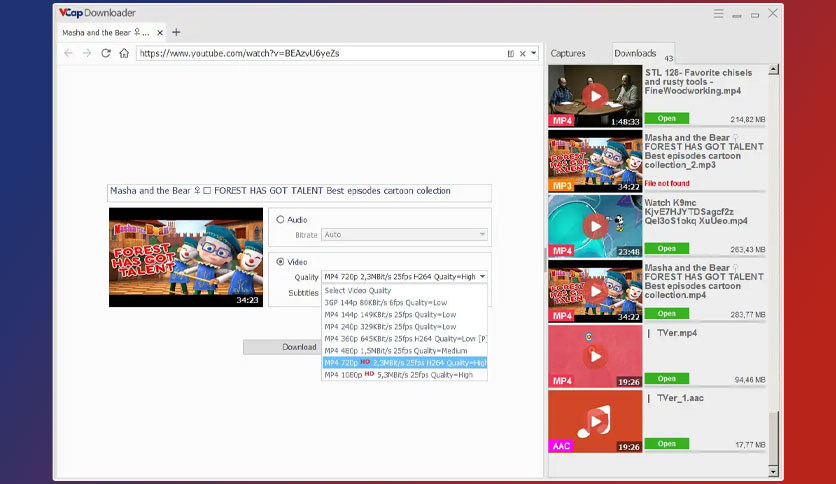This screenshot has width=836, height=484.
Task: Click the MP3 badge on Masha thumbnail
Action: (x=561, y=186)
